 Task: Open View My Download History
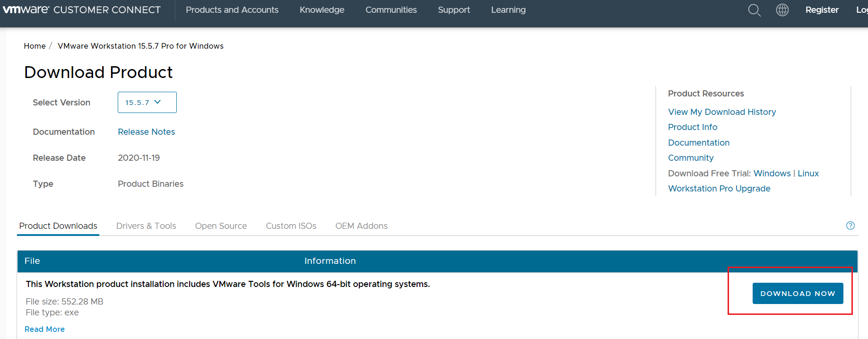tap(722, 112)
